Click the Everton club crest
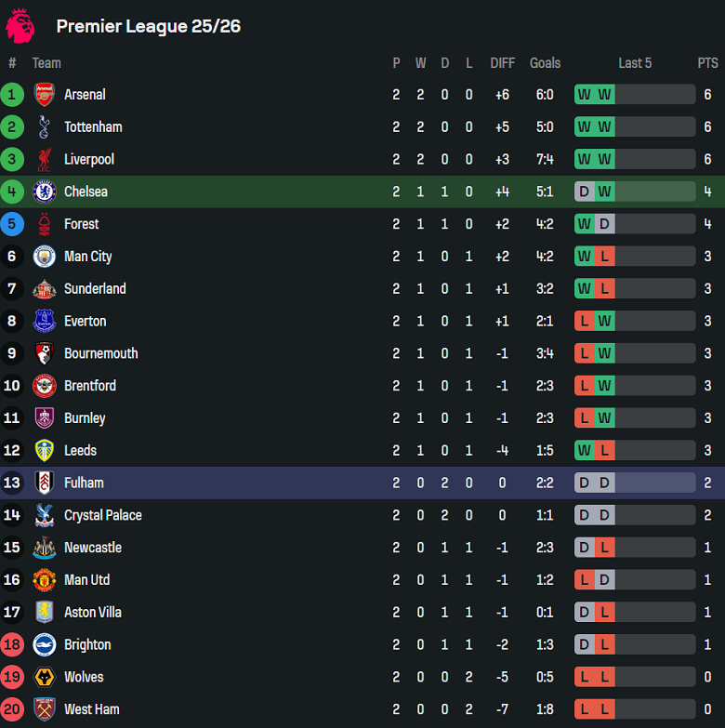725x728 pixels. [x=44, y=321]
